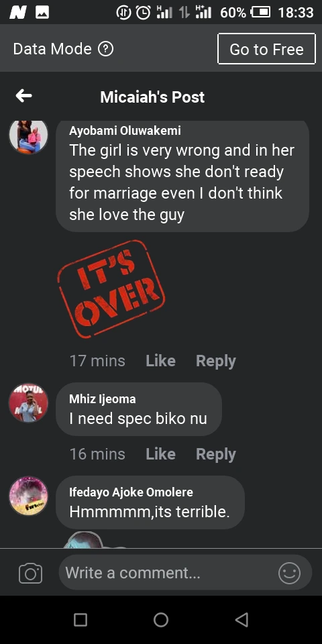Tap the image notification icon in status bar
This screenshot has width=322, height=644.
click(x=42, y=13)
